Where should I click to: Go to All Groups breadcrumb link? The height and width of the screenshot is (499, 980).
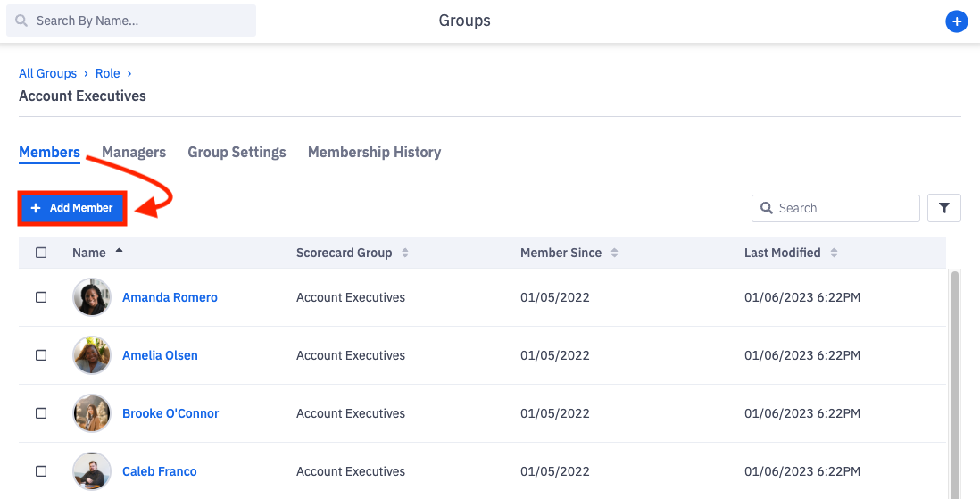47,73
